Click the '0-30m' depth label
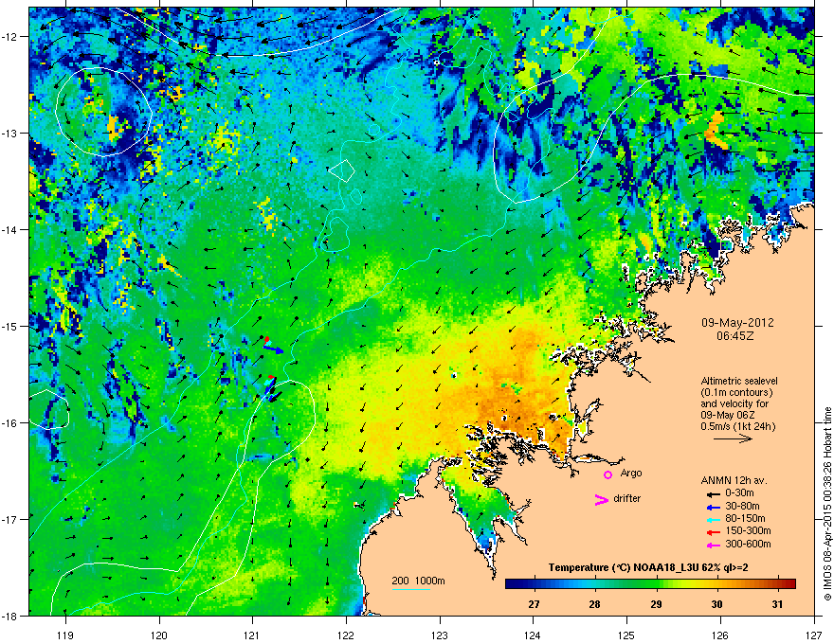Image resolution: width=834 pixels, height=644 pixels. pos(739,493)
